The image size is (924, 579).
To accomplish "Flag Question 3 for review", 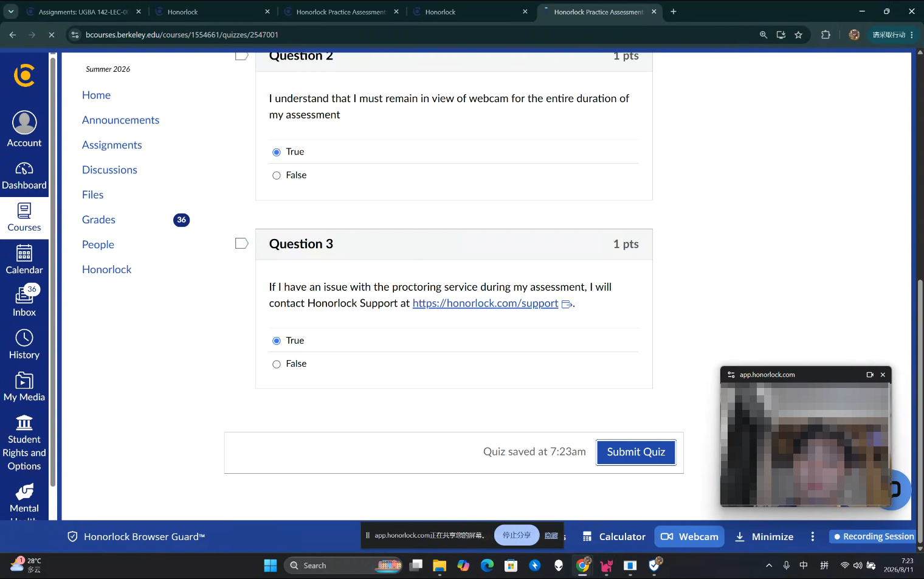I will [x=242, y=243].
